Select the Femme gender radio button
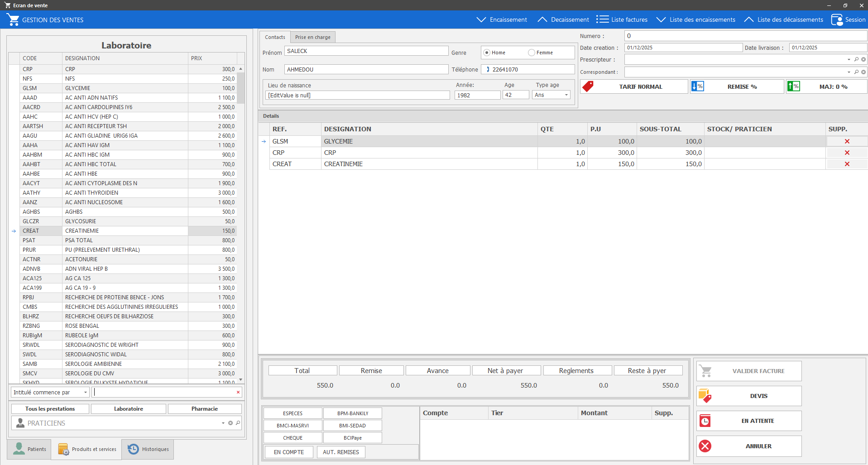This screenshot has height=465, width=868. (x=532, y=53)
